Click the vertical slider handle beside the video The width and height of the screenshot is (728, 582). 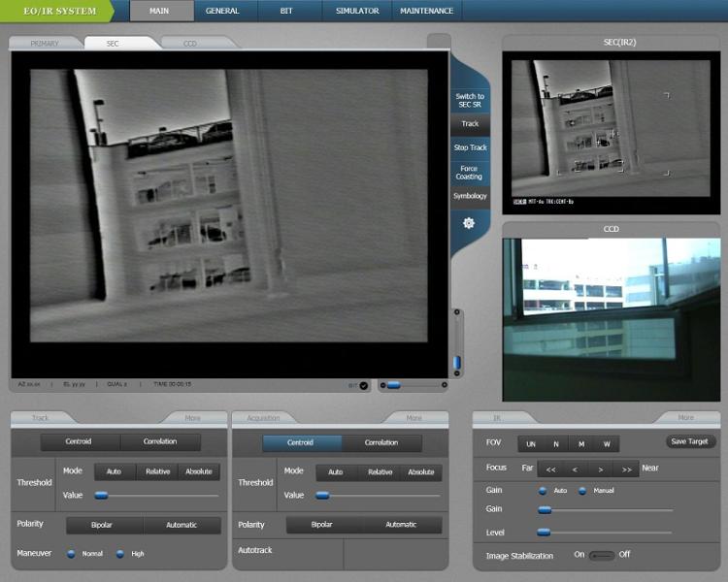[457, 362]
